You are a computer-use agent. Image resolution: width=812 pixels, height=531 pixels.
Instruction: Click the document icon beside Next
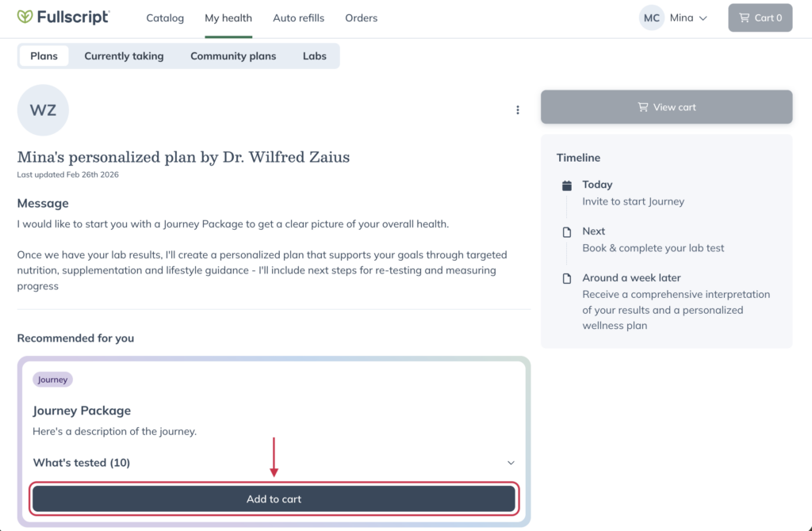tap(565, 231)
